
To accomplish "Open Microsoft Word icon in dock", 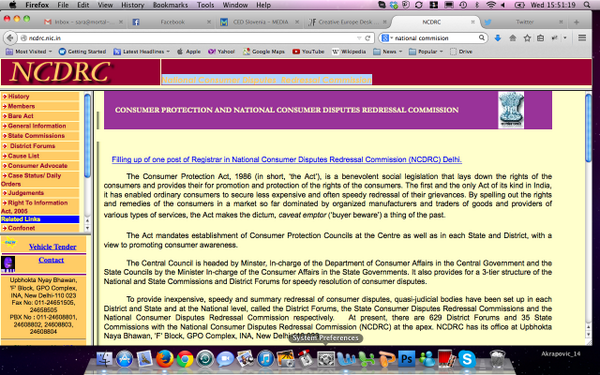I will click(x=346, y=359).
